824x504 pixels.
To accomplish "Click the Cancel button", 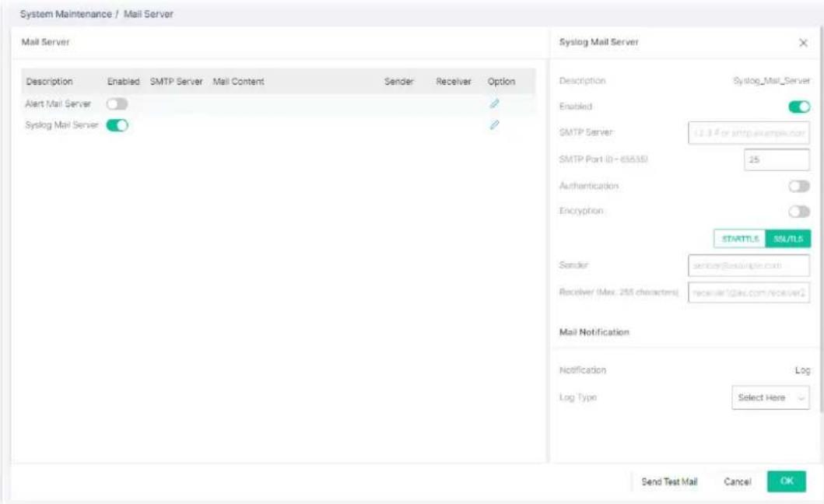I will click(738, 481).
